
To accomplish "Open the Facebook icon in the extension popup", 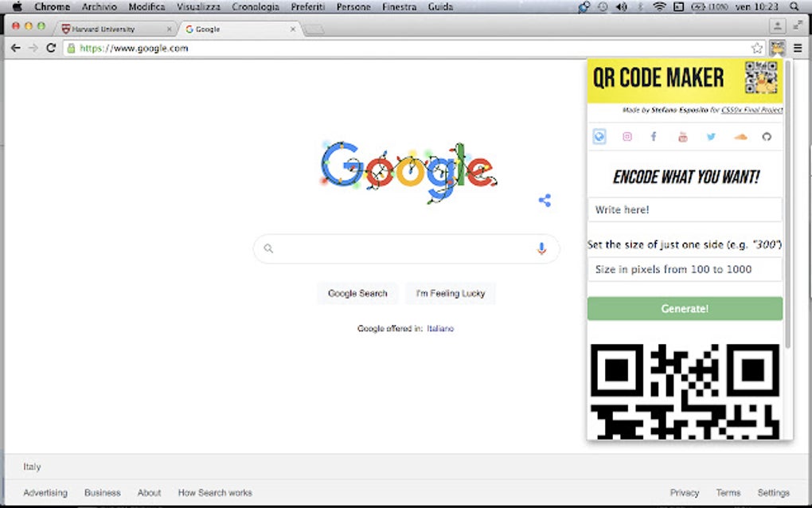I will [654, 136].
